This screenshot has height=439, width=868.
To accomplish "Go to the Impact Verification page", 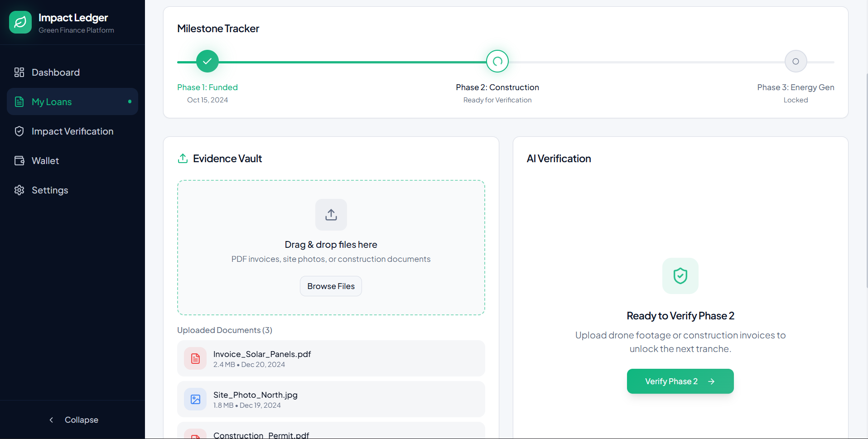I will (x=72, y=131).
